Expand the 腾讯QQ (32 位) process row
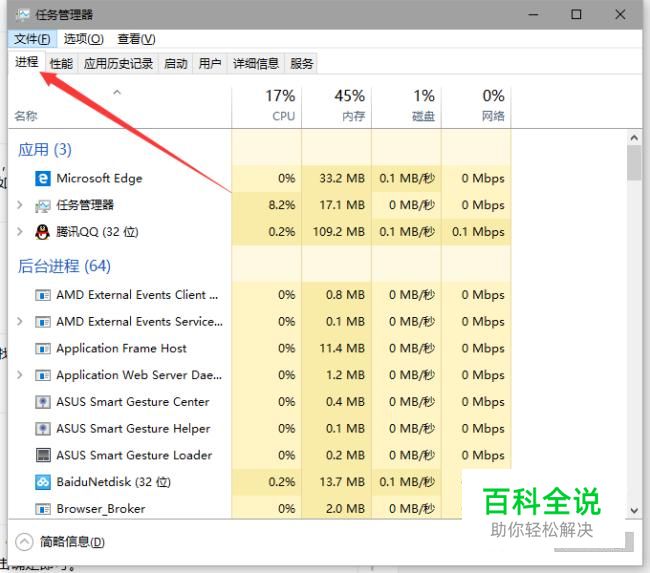The height and width of the screenshot is (573, 650). (x=19, y=231)
